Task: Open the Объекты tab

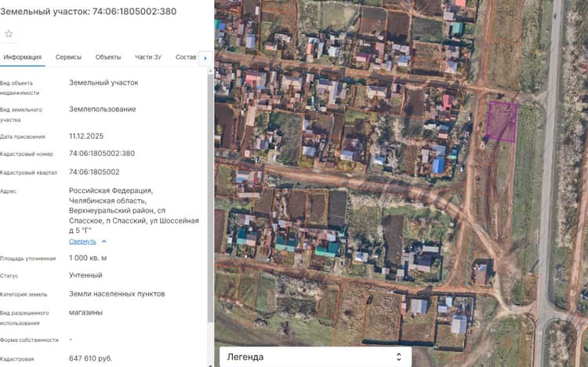Action: tap(108, 57)
